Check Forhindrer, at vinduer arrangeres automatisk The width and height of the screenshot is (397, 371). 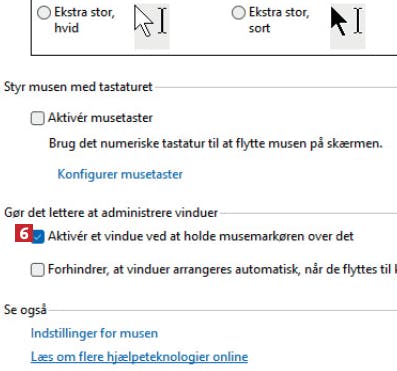pos(37,269)
